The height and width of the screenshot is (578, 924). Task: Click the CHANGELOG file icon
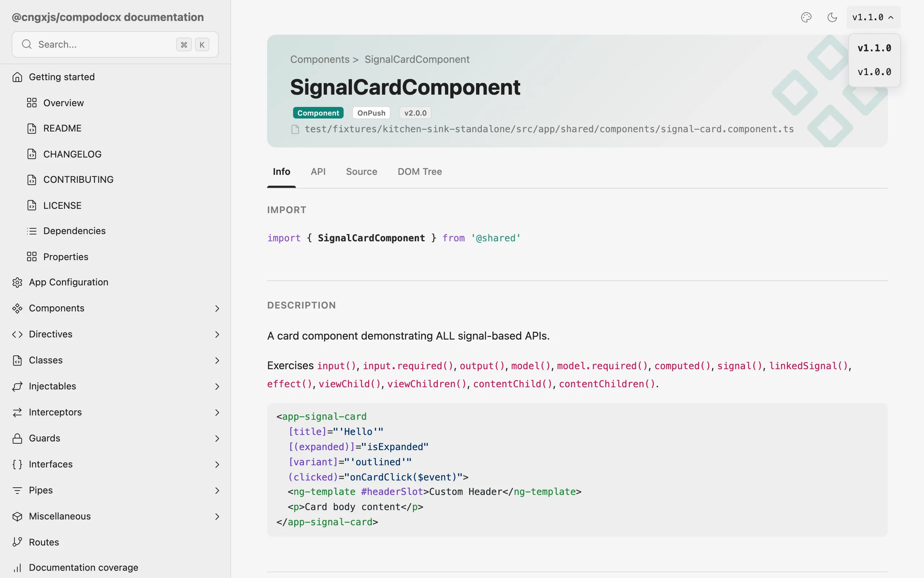[x=32, y=154]
